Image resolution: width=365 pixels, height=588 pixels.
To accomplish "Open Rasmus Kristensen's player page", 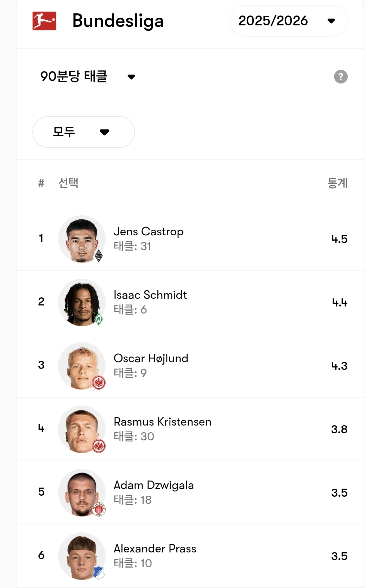I will (x=162, y=422).
